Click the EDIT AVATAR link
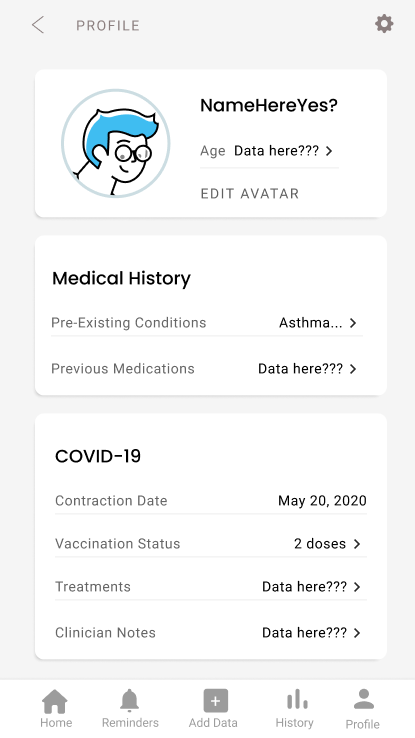 click(x=250, y=194)
